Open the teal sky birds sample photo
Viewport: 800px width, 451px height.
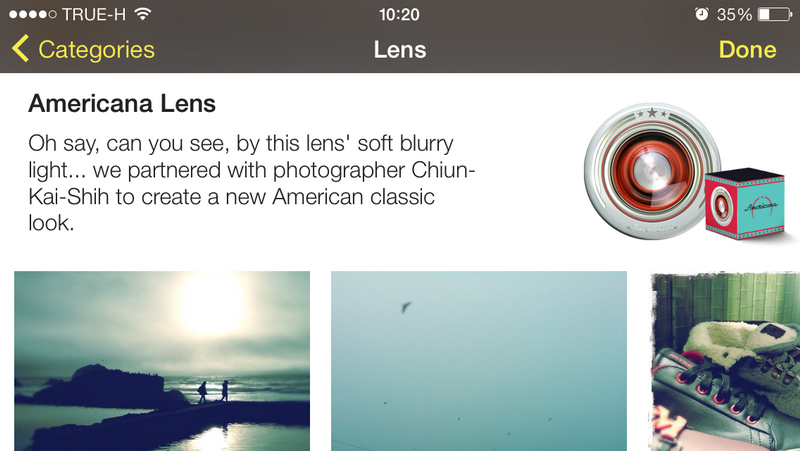(479, 361)
